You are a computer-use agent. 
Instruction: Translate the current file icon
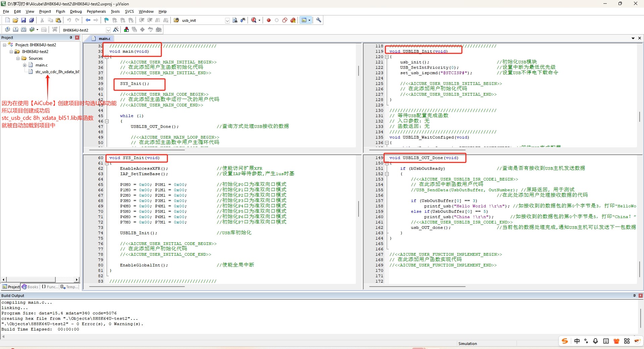pos(7,30)
